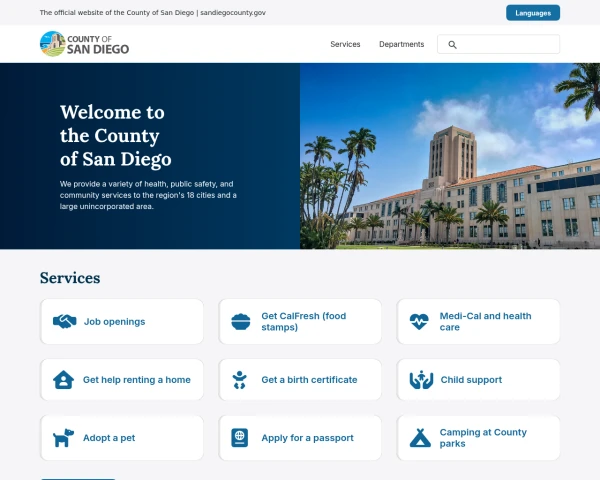
Task: Click the magnifying glass search icon
Action: (x=452, y=45)
